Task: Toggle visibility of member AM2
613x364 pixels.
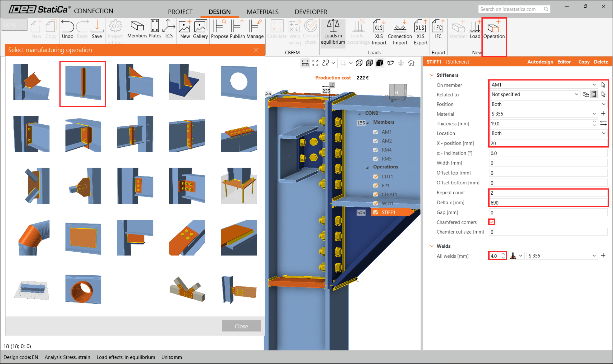Action: (375, 141)
